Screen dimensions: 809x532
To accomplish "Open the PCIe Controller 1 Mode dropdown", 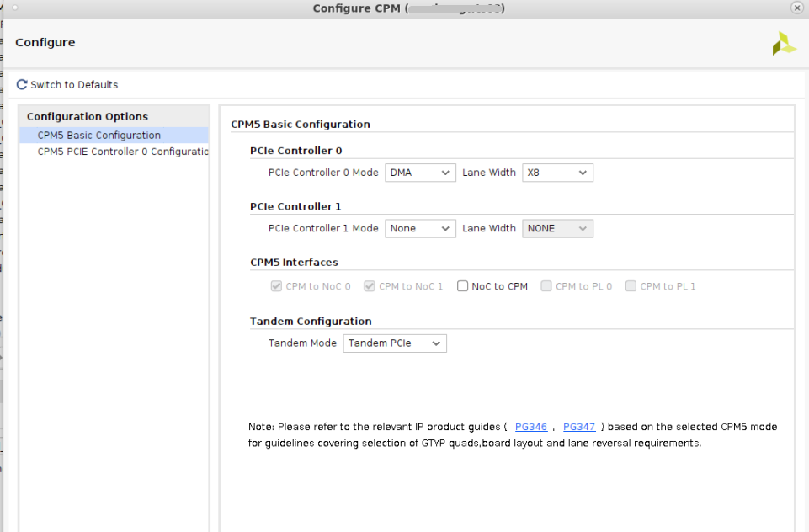I will (x=420, y=228).
